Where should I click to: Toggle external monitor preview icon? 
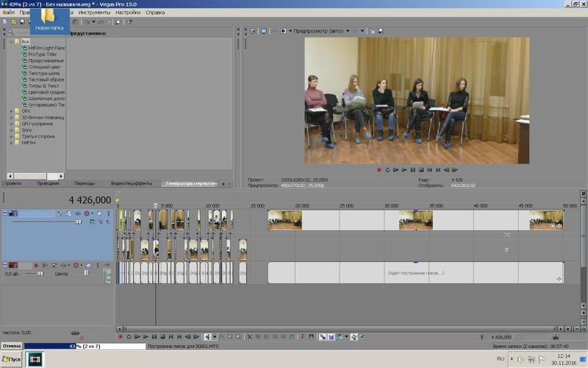click(x=264, y=31)
